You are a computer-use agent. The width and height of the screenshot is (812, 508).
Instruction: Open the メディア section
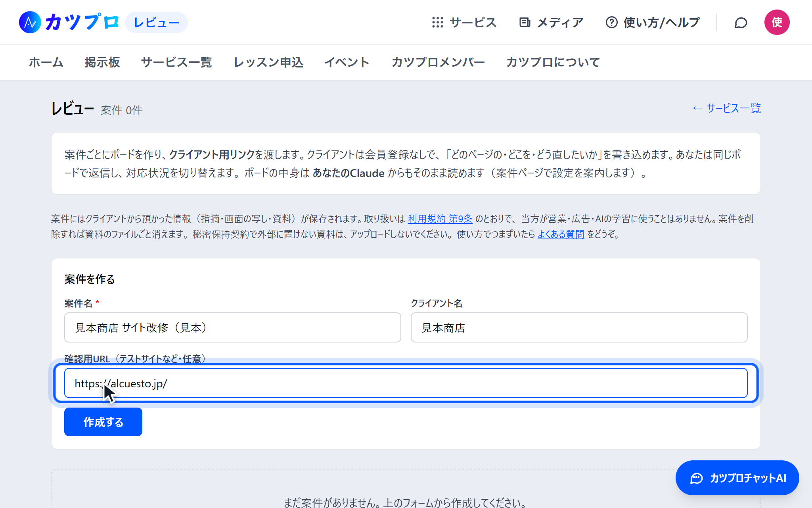point(552,23)
